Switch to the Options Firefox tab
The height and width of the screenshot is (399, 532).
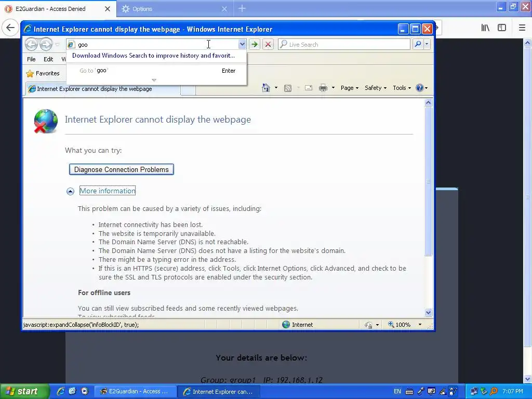coord(175,9)
